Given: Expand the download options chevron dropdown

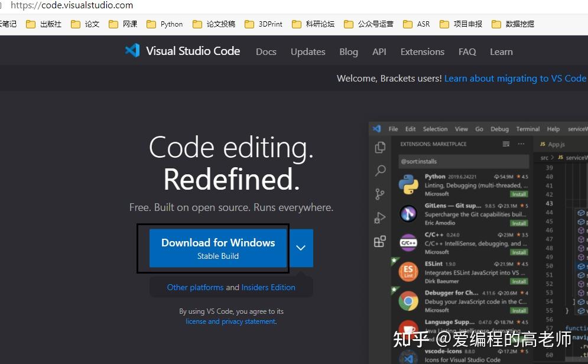Looking at the screenshot, I should point(301,248).
